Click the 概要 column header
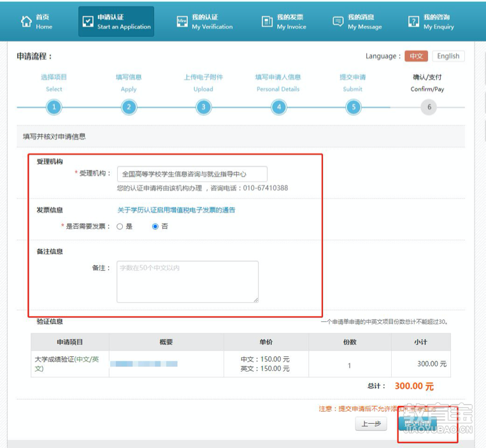Screen dimensions: 486x448 166,342
